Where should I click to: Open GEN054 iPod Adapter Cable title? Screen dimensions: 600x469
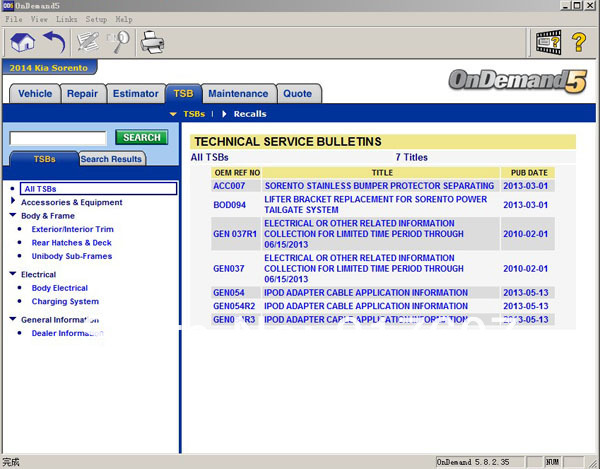pyautogui.click(x=366, y=293)
